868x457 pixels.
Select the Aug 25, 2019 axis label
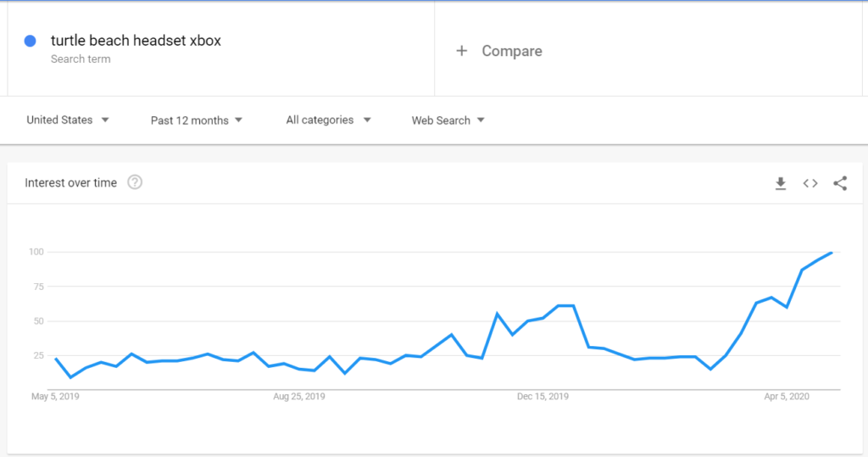[301, 396]
